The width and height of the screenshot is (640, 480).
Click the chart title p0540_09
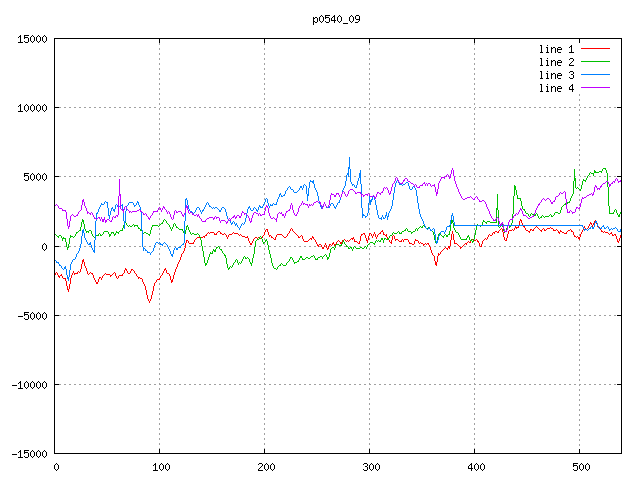336,19
